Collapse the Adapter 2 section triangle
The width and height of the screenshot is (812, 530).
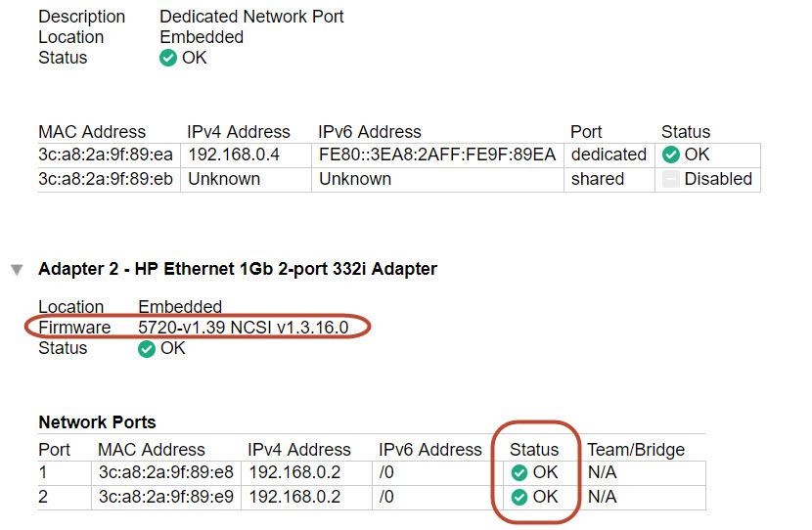[17, 270]
